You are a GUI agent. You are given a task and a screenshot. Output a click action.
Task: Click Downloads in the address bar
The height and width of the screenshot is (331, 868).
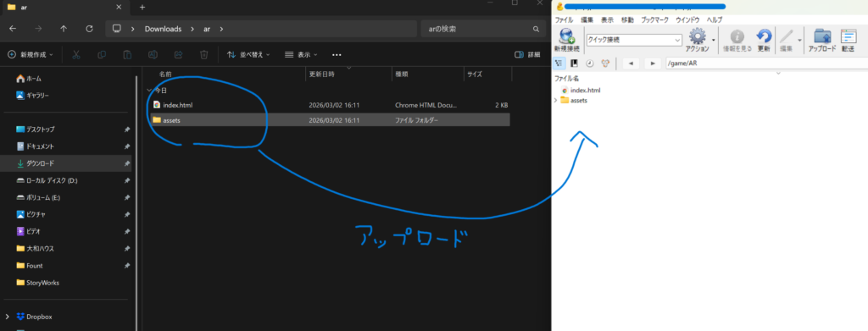tap(164, 29)
